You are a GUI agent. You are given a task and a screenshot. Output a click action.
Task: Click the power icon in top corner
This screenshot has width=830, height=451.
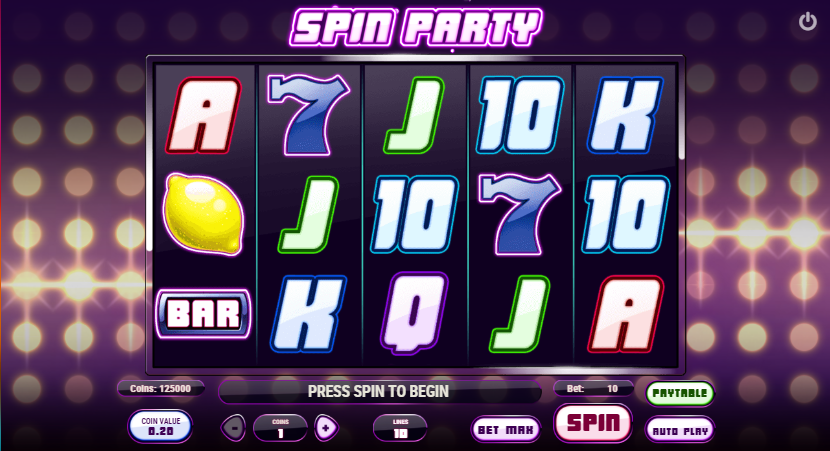coord(807,22)
